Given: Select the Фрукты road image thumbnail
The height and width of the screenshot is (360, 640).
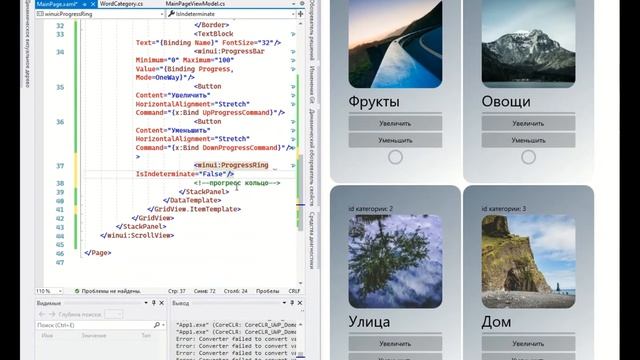Looking at the screenshot, I should coord(395,44).
